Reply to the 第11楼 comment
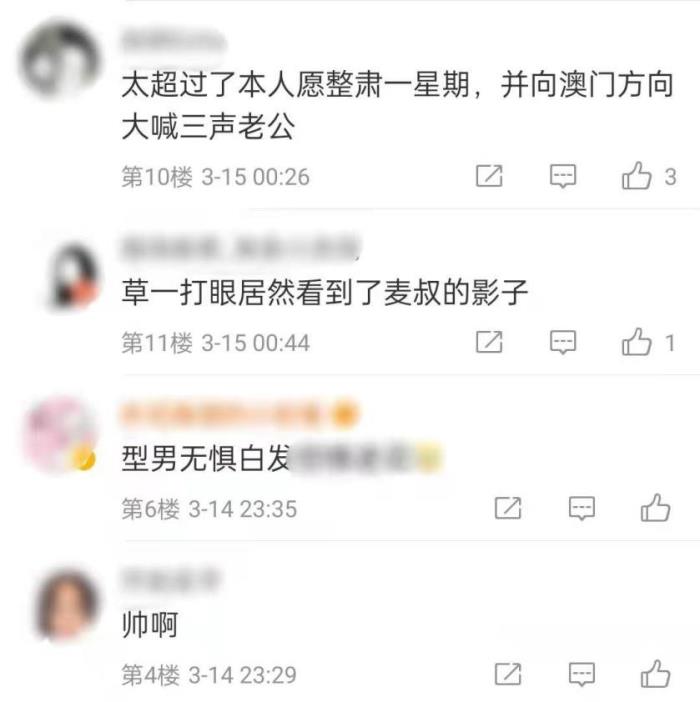Screen dimensions: 700x702 (563, 342)
